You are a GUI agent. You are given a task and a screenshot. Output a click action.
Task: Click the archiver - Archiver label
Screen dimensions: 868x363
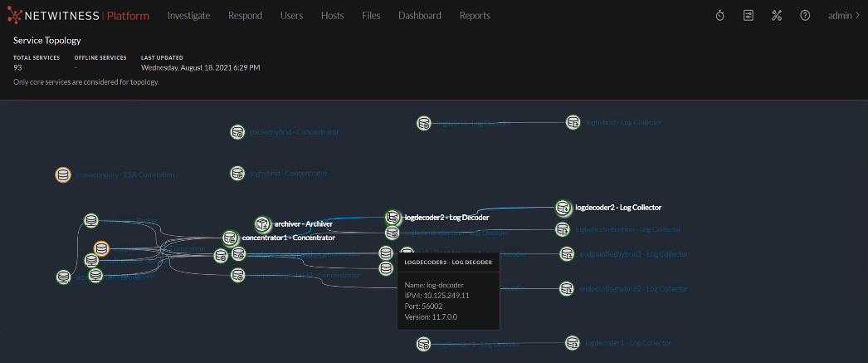304,224
